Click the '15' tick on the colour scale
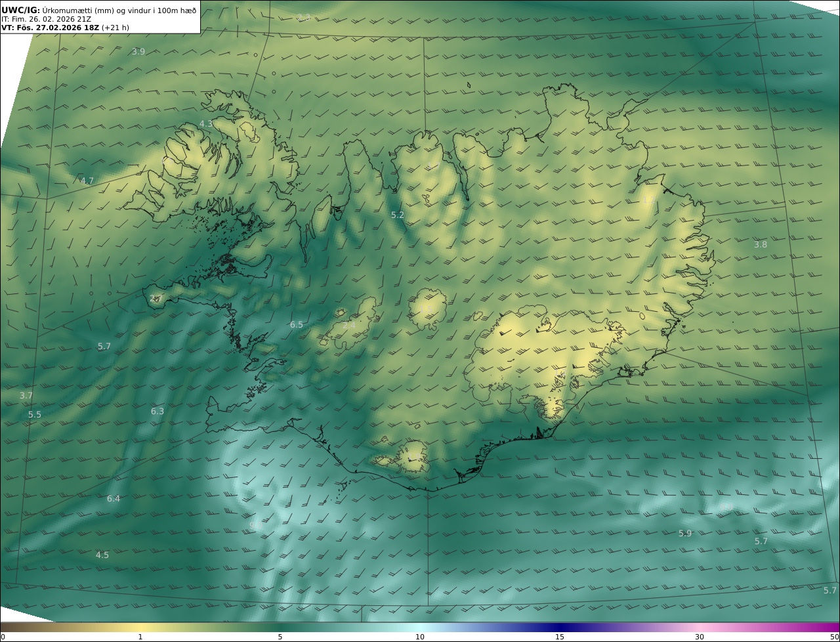 coord(560,637)
